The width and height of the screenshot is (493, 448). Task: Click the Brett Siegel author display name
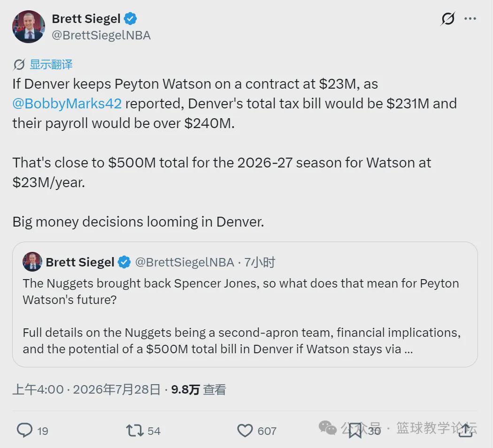click(86, 19)
